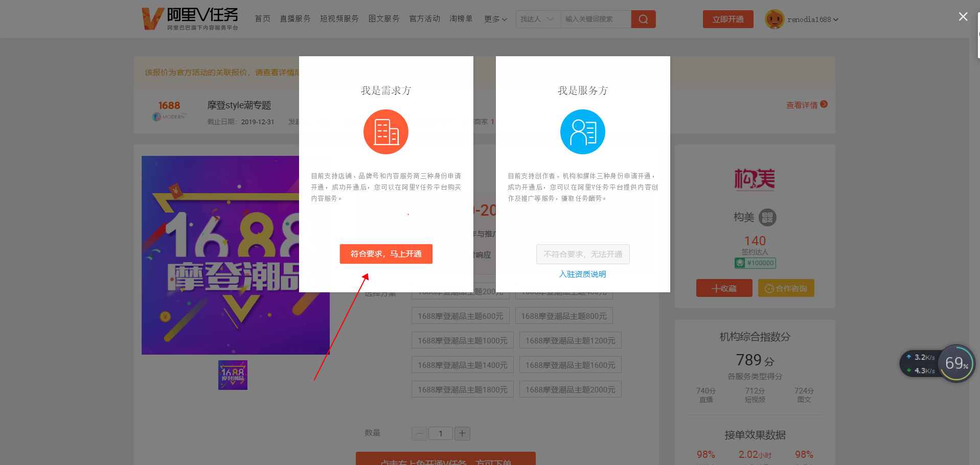Click the 我是需求方 heading

[386, 90]
